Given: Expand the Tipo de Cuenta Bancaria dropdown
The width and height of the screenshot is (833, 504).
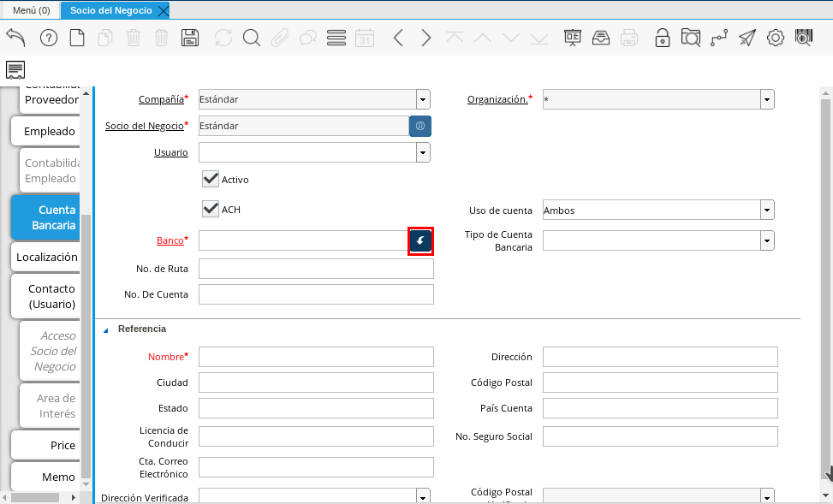Looking at the screenshot, I should point(767,240).
